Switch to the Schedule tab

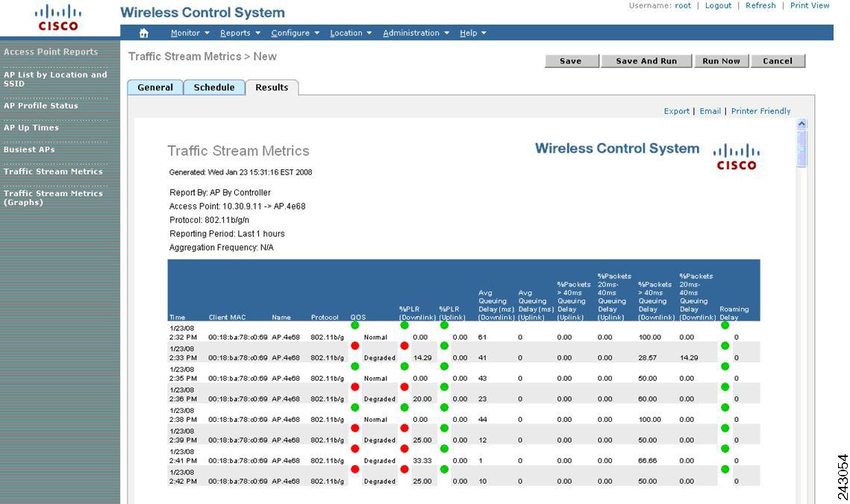click(x=214, y=87)
